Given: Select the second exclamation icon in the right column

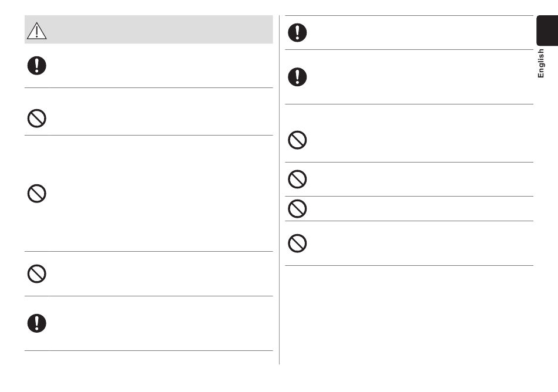Looking at the screenshot, I should coord(297,77).
